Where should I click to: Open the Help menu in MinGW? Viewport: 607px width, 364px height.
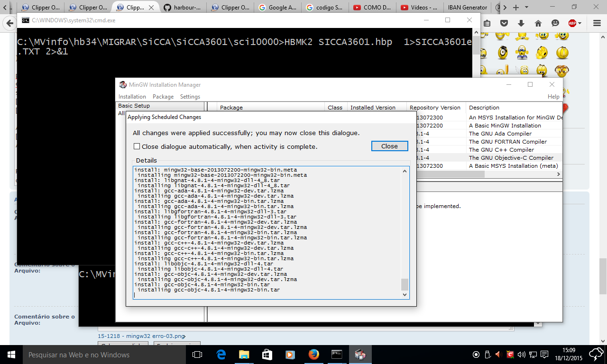click(553, 97)
